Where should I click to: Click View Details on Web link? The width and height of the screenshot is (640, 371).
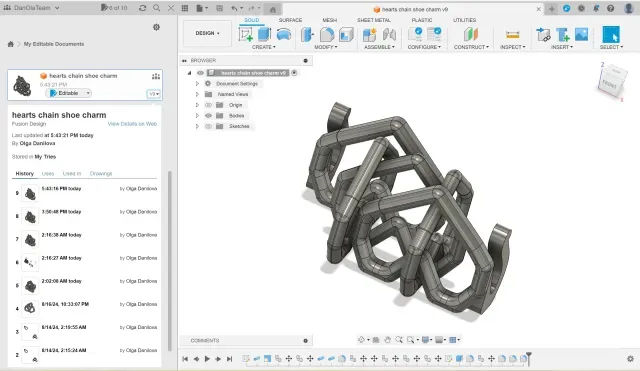[132, 124]
